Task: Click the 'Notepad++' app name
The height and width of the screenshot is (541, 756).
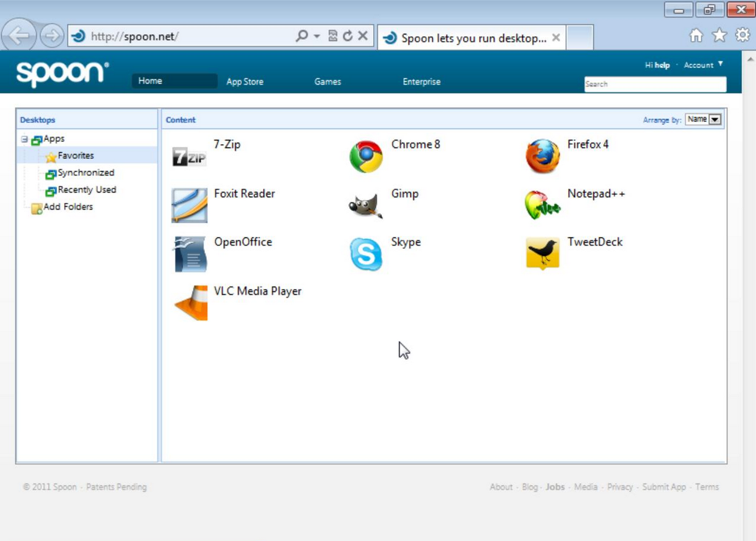Action: [x=596, y=194]
